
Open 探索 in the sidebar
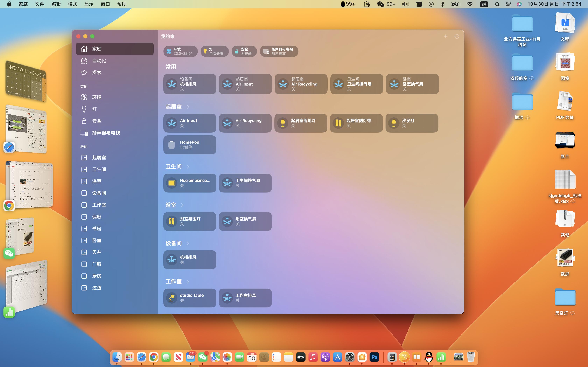[x=96, y=73]
